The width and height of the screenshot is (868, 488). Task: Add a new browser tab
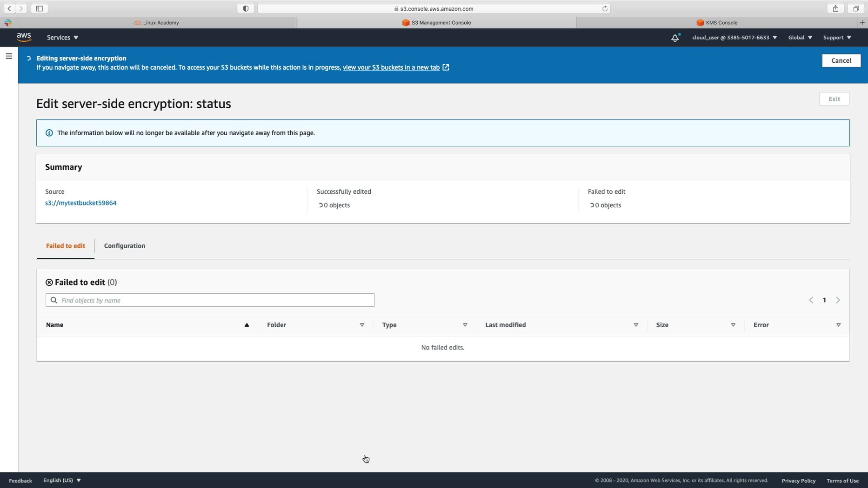coord(862,22)
